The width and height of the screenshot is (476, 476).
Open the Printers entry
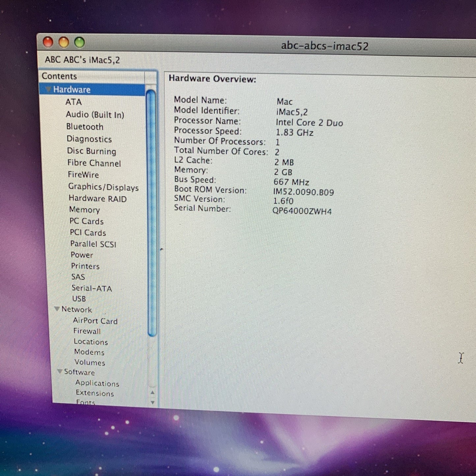click(85, 266)
